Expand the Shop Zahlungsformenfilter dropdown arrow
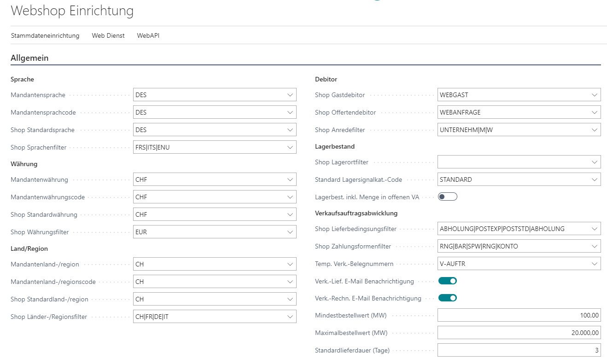Image resolution: width=607 pixels, height=364 pixels. coord(595,246)
